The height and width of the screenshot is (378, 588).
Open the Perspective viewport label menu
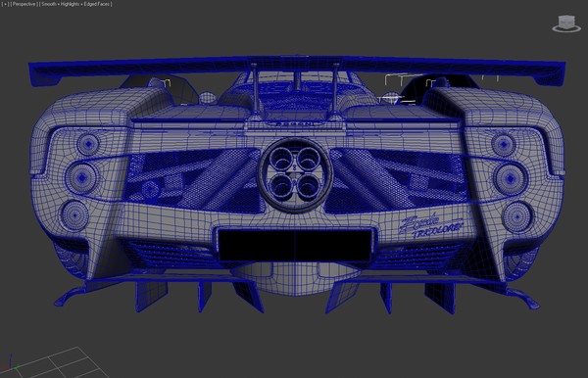tap(24, 4)
